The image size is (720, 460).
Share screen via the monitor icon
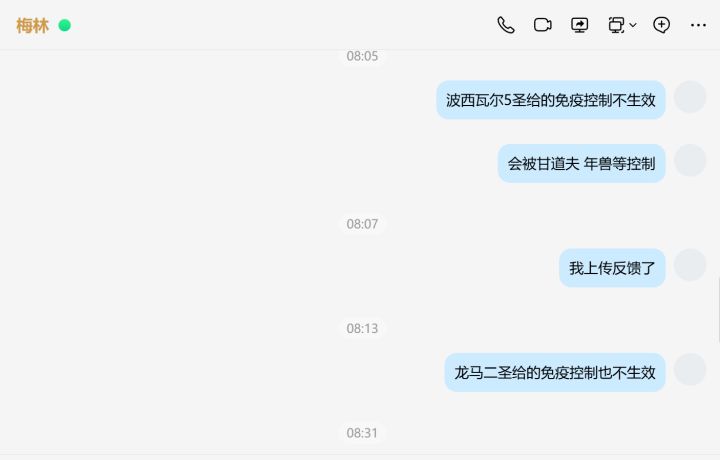coord(579,25)
